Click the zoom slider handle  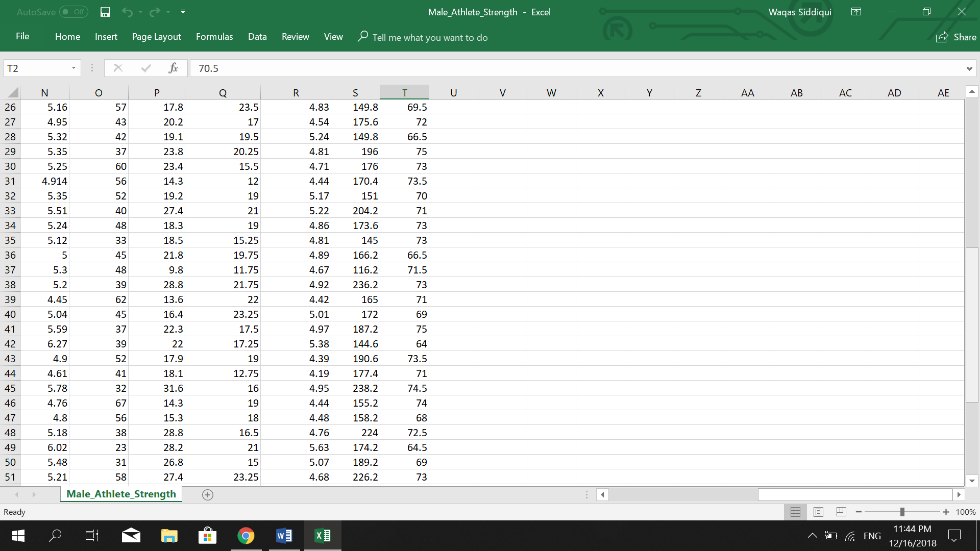tap(902, 512)
